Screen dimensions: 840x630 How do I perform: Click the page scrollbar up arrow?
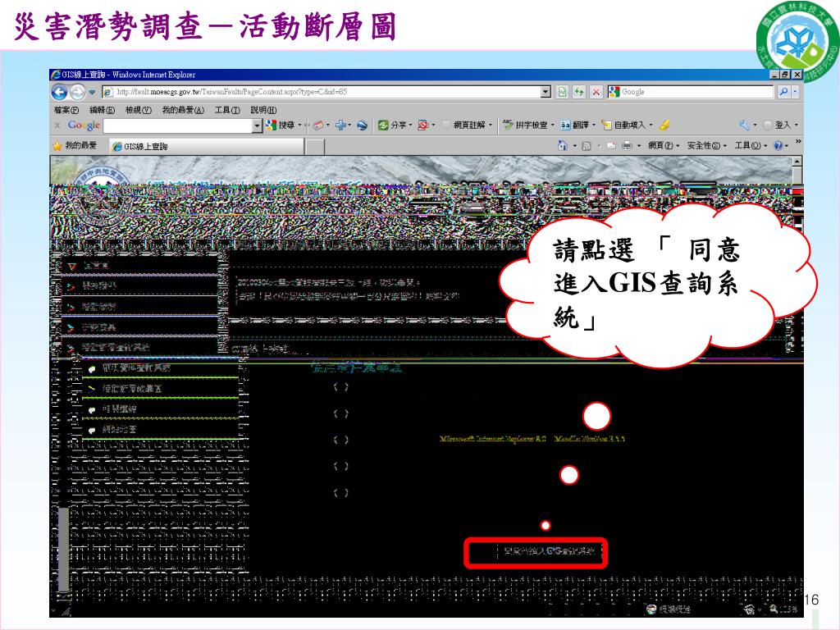[797, 161]
